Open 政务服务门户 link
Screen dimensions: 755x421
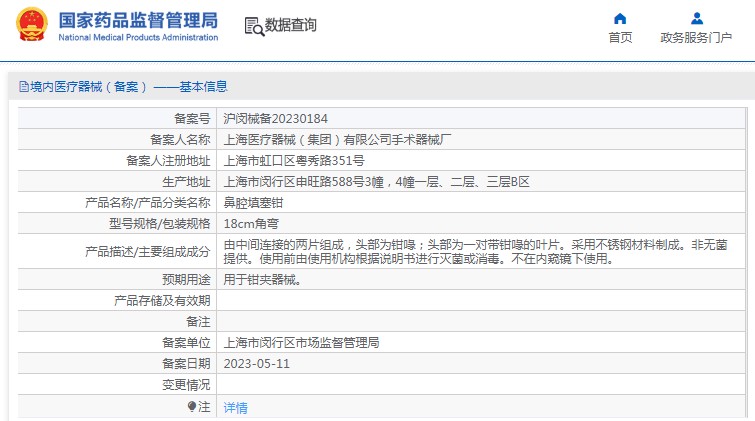click(696, 38)
